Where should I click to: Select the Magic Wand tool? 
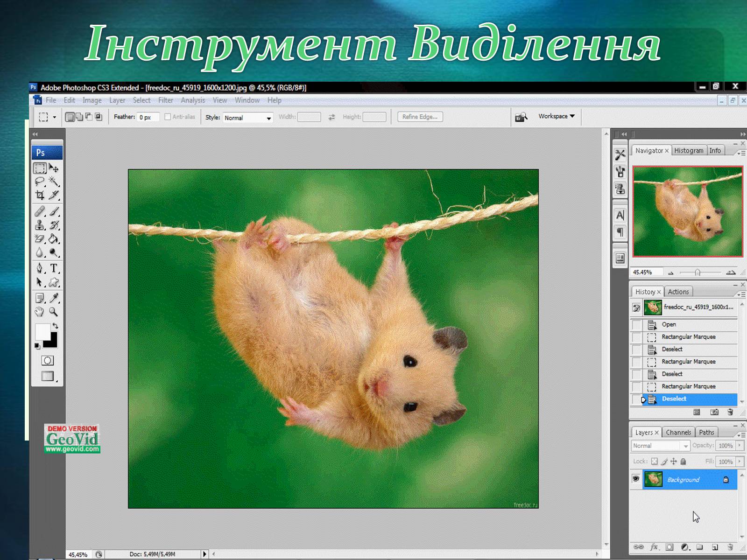pos(54,182)
